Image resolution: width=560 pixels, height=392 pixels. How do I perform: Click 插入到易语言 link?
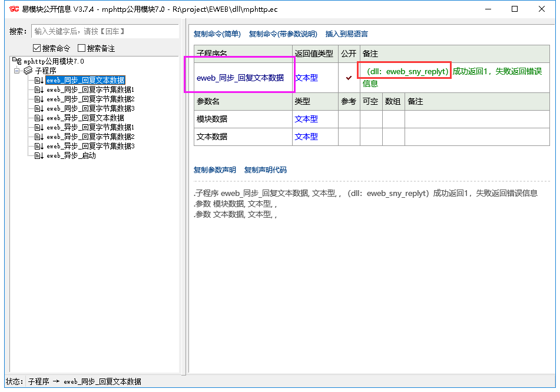tap(346, 34)
